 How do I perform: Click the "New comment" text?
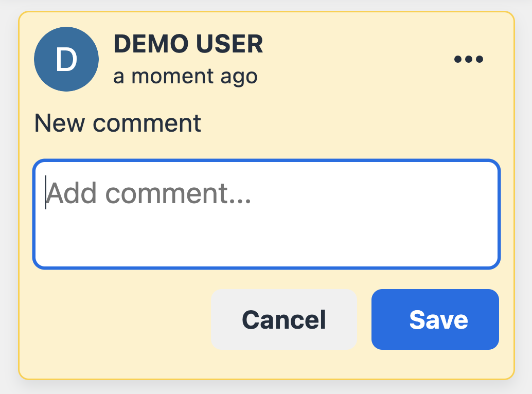tap(117, 123)
